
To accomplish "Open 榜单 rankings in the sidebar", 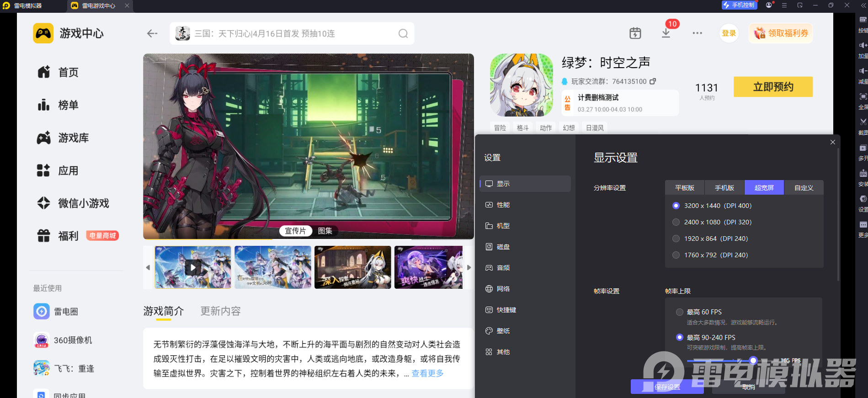I will click(58, 105).
